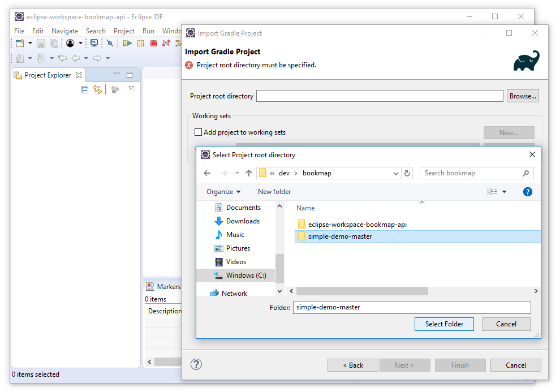Toggle Link with Editor in Project Explorer
The image size is (560, 392).
[97, 89]
